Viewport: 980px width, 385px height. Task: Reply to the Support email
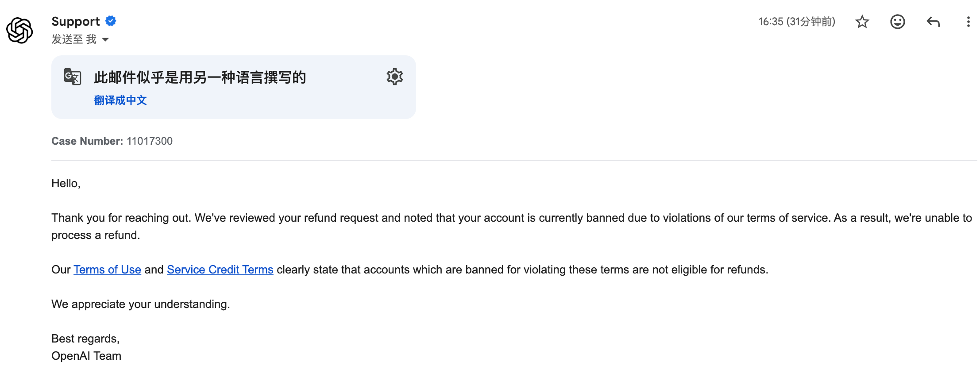pos(933,22)
